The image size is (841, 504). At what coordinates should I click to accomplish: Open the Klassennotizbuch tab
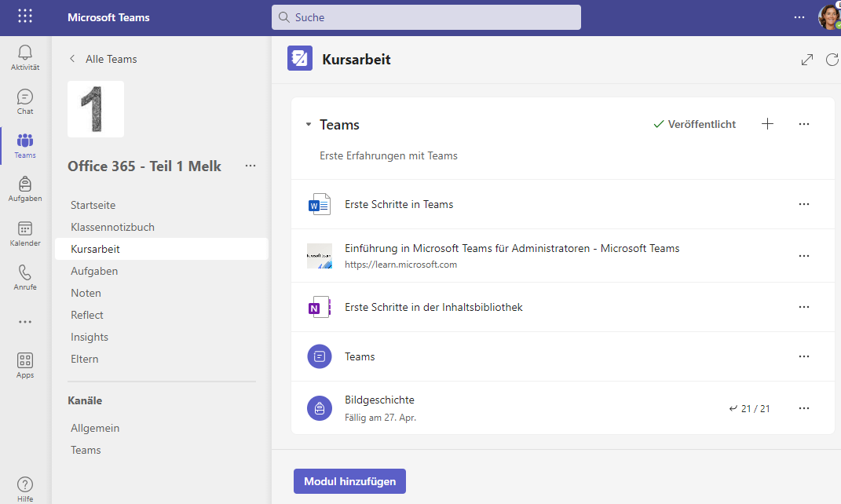(113, 226)
